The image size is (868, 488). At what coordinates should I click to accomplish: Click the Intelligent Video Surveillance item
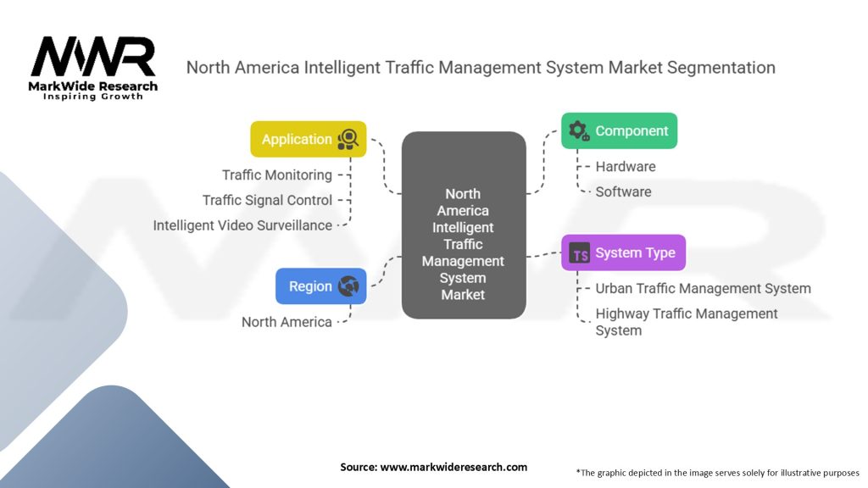point(242,225)
